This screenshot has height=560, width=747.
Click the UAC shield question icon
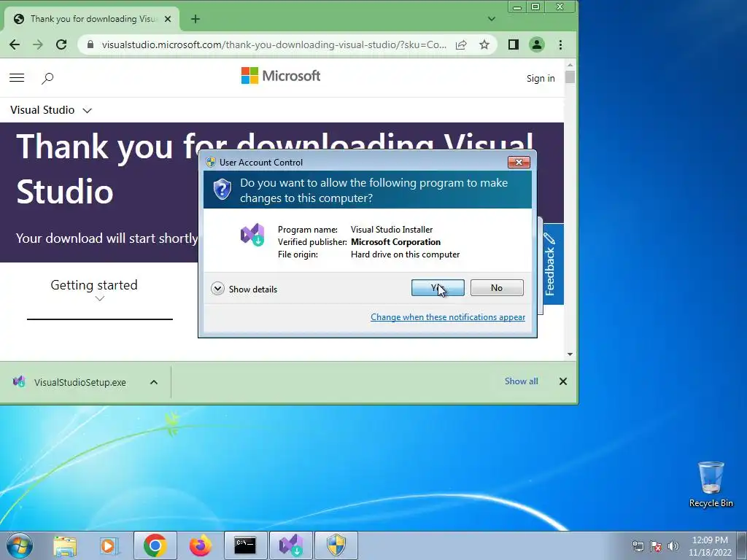point(222,189)
